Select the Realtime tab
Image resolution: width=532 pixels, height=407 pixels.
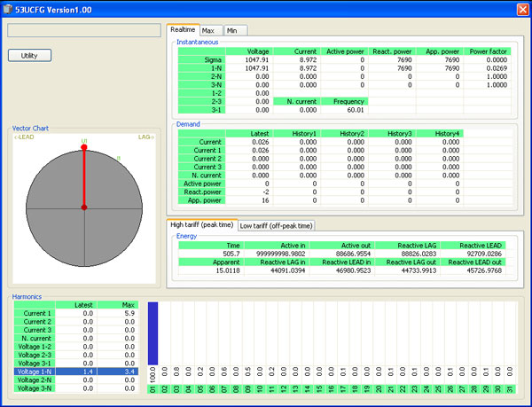coord(183,29)
